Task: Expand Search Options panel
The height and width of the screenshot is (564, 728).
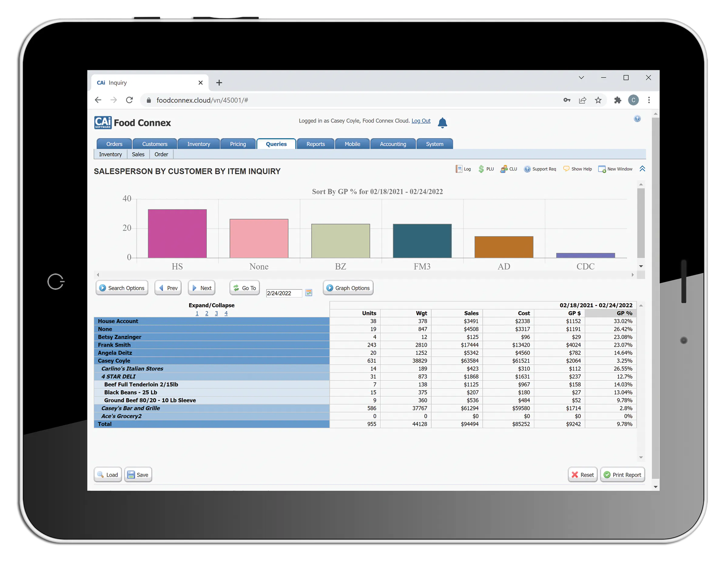Action: 122,288
